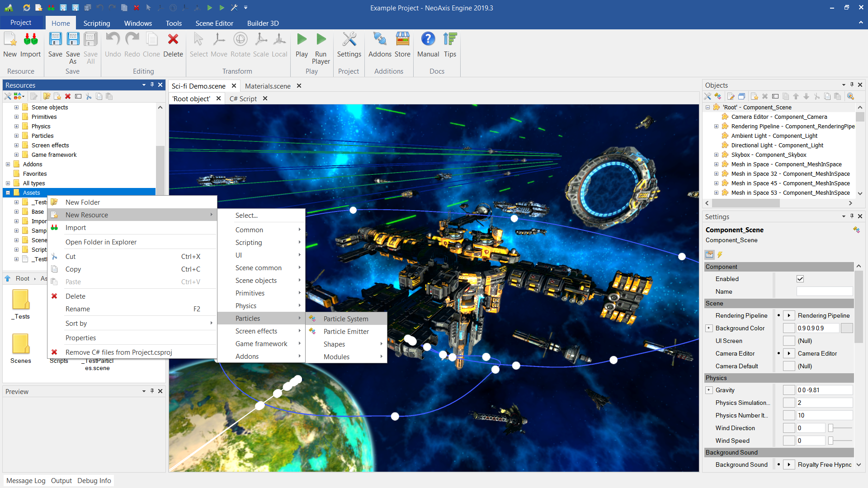Expand the Skybox tree node
Screen dimensions: 868x488
click(716, 155)
